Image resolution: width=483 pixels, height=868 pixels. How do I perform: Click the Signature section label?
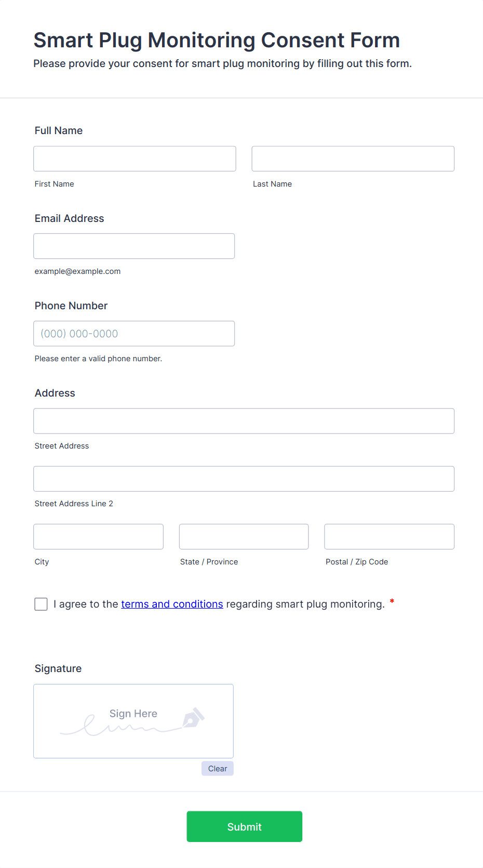pyautogui.click(x=58, y=668)
